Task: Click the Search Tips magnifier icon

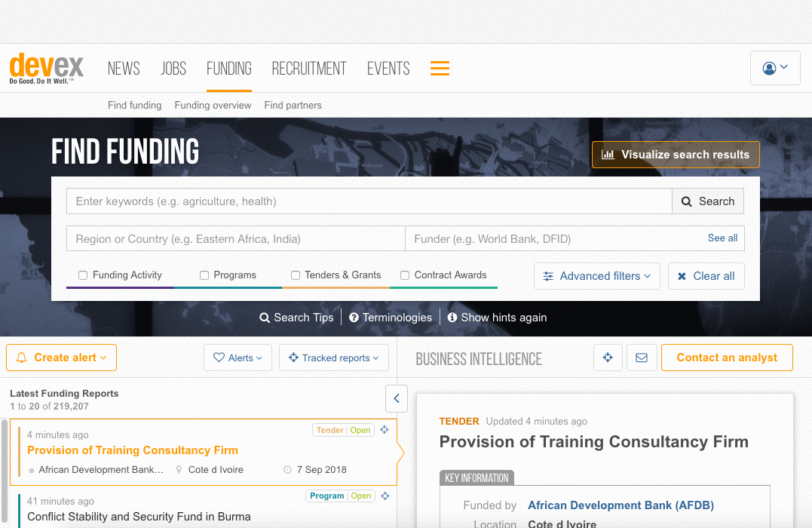Action: 265,318
